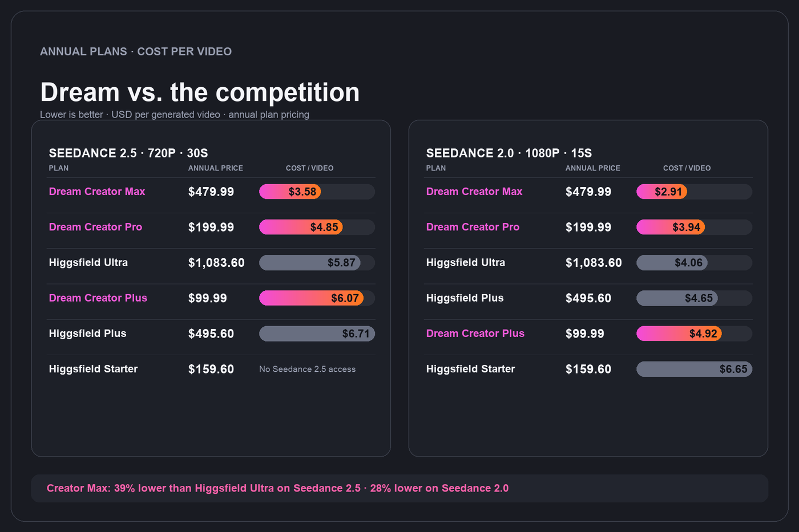Click the $2.91 cost bar in Seedance 2.0
799x532 pixels.
click(x=661, y=192)
